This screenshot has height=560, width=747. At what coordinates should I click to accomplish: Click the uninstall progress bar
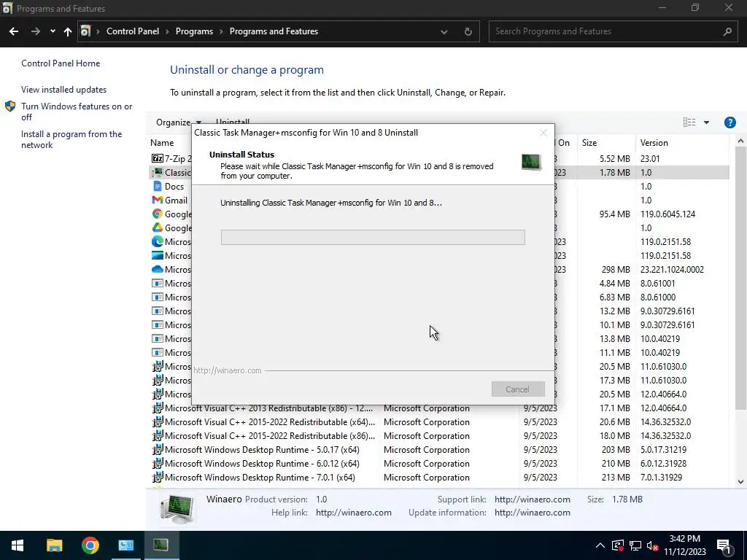click(x=373, y=237)
